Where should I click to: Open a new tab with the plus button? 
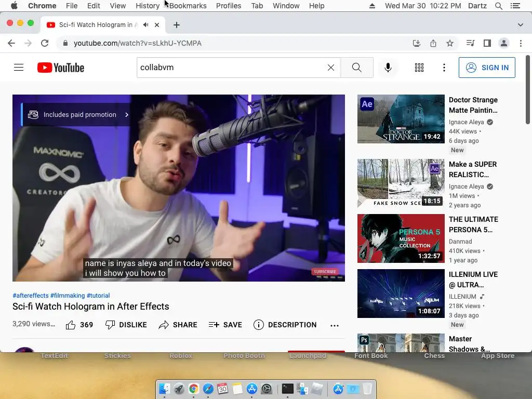point(177,25)
